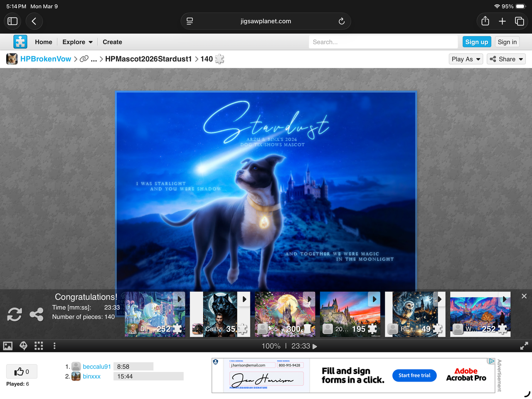The image size is (532, 399).
Task: Play the 49-piece owl puzzle thumbnail
Action: click(415, 314)
